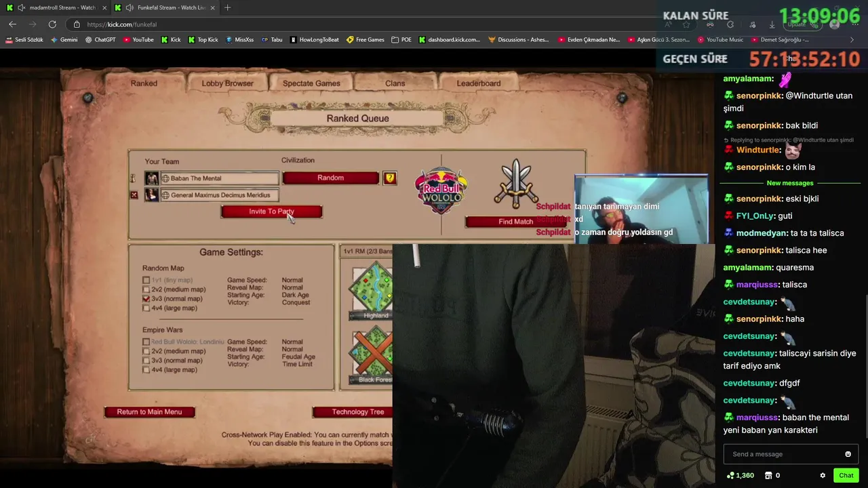The width and height of the screenshot is (868, 488).
Task: Click Baban The Mental player avatar
Action: [152, 178]
